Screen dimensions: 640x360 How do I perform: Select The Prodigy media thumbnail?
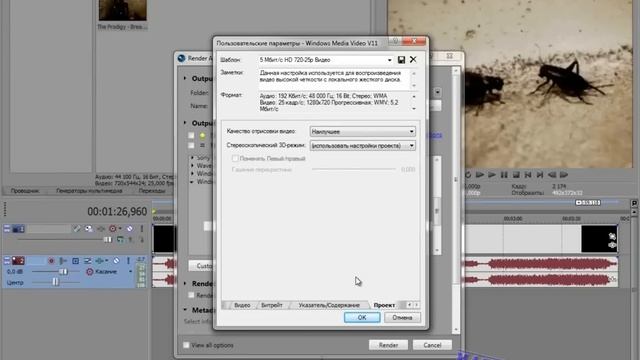point(122,10)
